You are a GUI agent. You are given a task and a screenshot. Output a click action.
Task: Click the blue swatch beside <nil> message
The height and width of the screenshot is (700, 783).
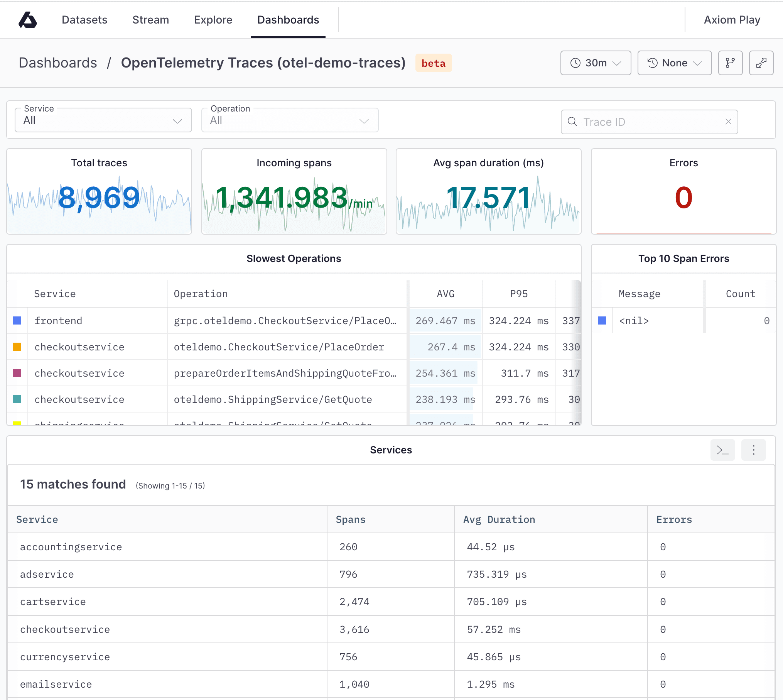(602, 321)
